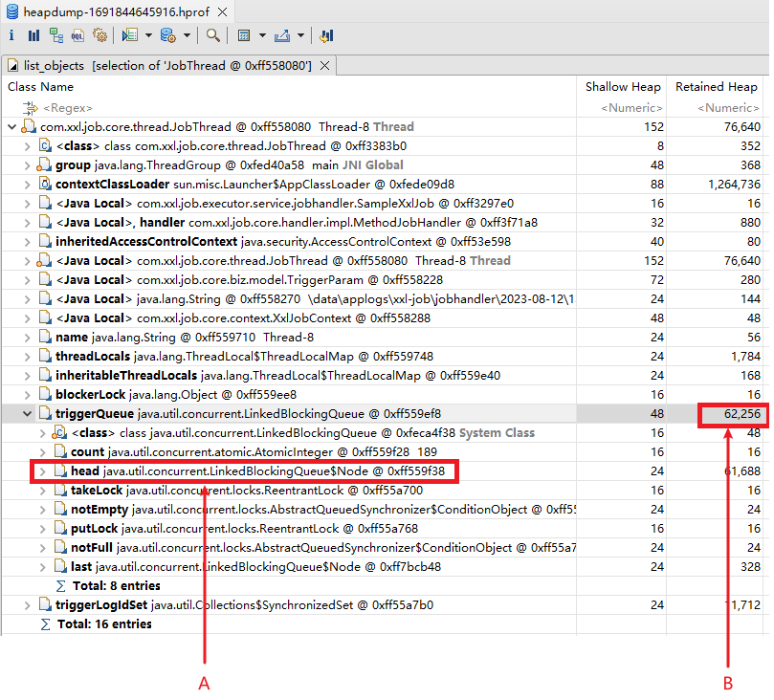Open the Overview info icon

pos(11,36)
